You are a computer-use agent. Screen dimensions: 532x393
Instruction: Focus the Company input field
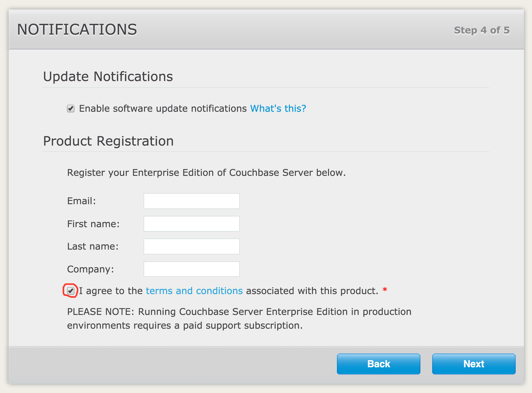pos(192,269)
